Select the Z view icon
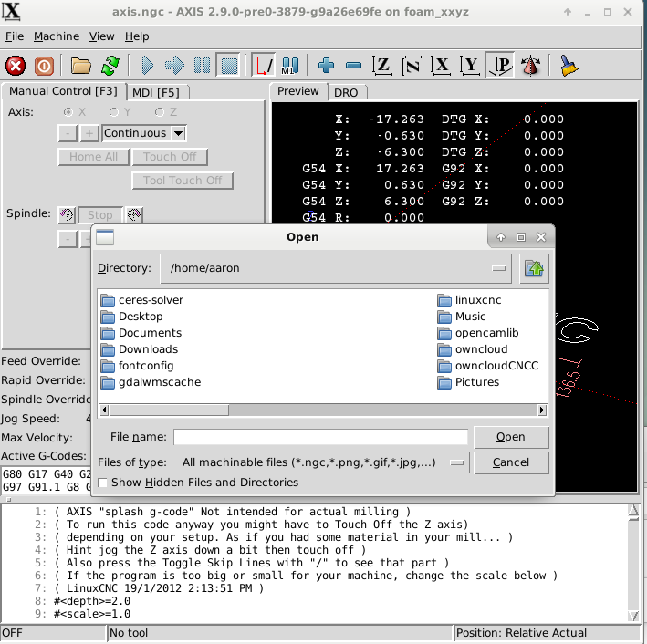The height and width of the screenshot is (644, 647). coord(383,66)
